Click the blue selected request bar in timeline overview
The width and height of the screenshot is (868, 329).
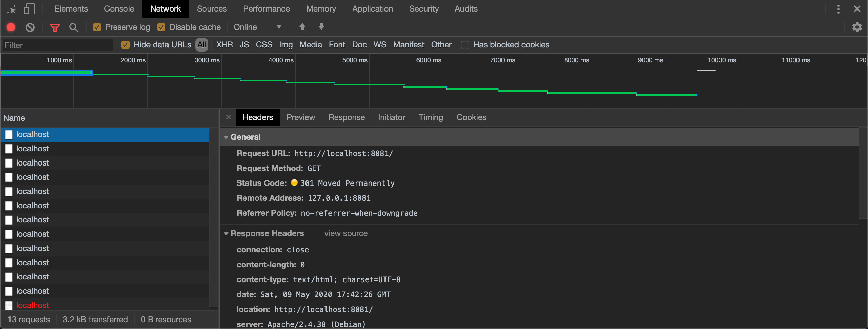(x=46, y=73)
